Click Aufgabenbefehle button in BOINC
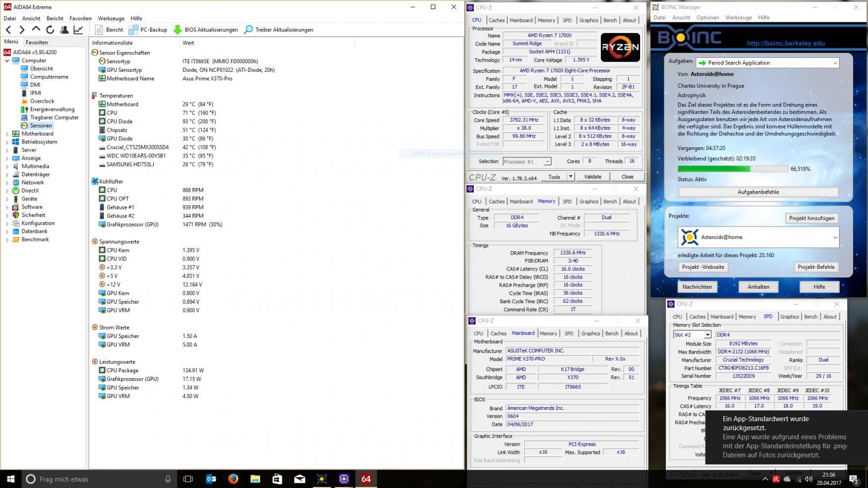This screenshot has width=868, height=488. tap(758, 192)
